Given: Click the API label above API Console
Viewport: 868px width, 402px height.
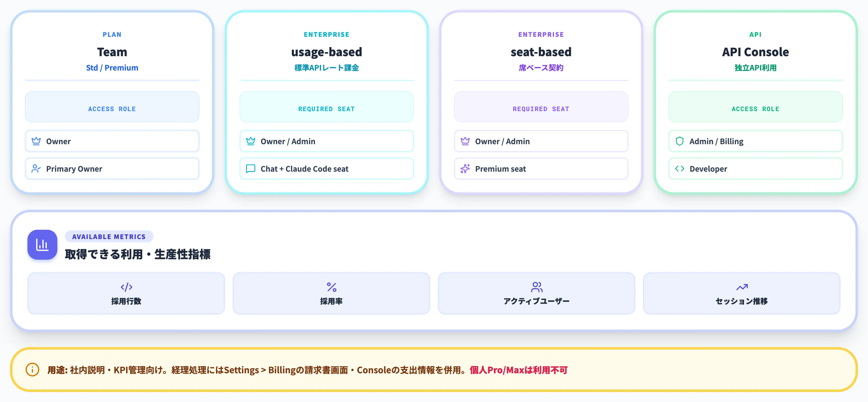Looking at the screenshot, I should coord(755,34).
